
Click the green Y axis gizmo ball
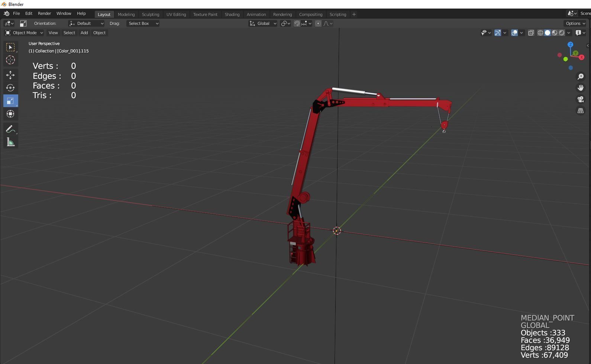tap(575, 54)
